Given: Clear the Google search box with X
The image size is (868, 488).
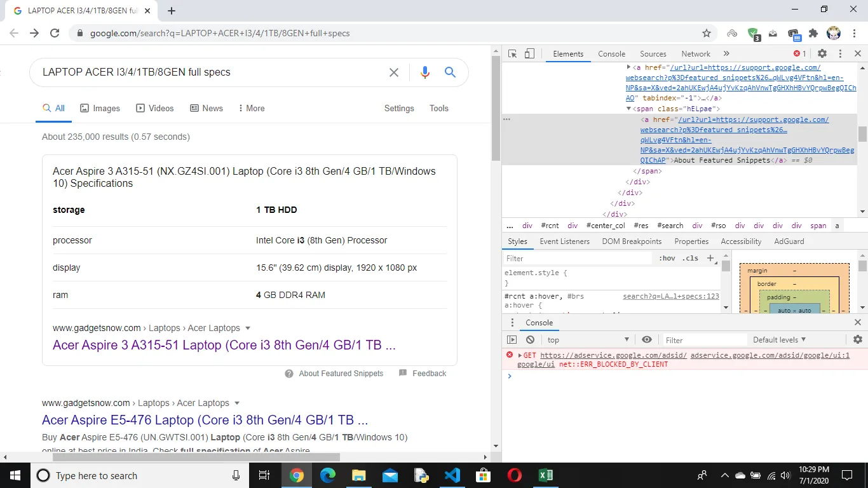Looking at the screenshot, I should click(x=394, y=72).
